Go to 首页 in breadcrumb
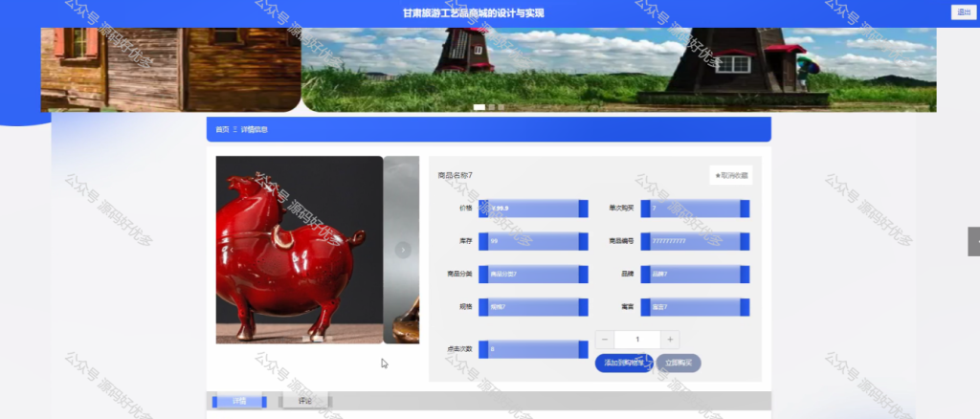980x419 pixels. pos(222,130)
